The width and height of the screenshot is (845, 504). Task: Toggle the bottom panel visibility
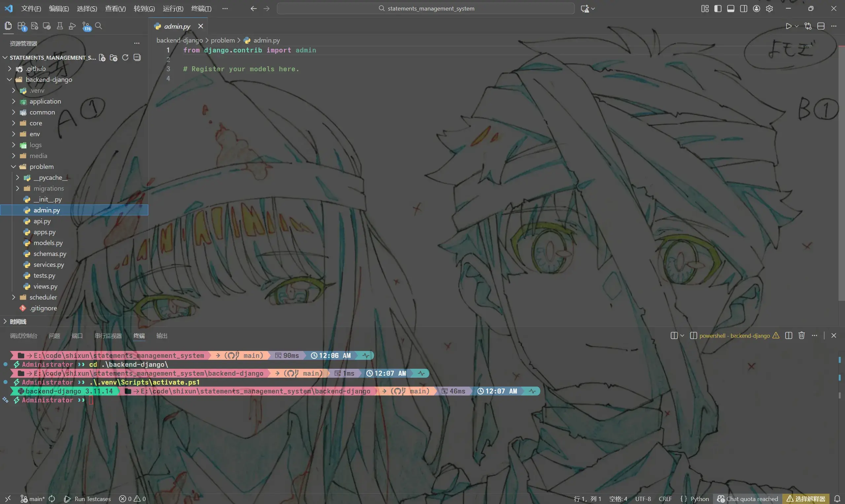point(730,9)
